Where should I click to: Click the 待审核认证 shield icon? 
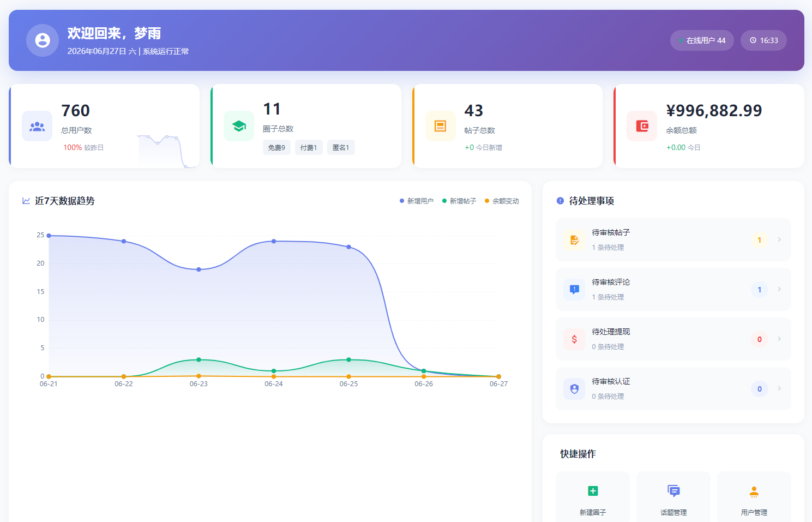click(x=574, y=389)
